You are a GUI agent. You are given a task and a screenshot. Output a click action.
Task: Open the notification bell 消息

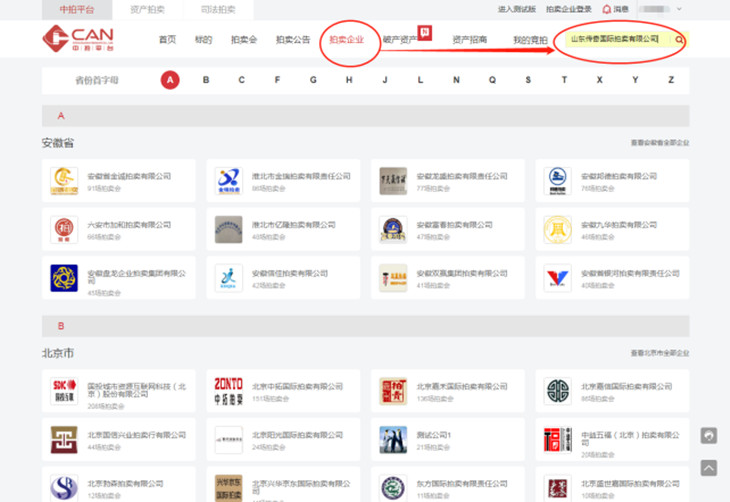point(615,9)
